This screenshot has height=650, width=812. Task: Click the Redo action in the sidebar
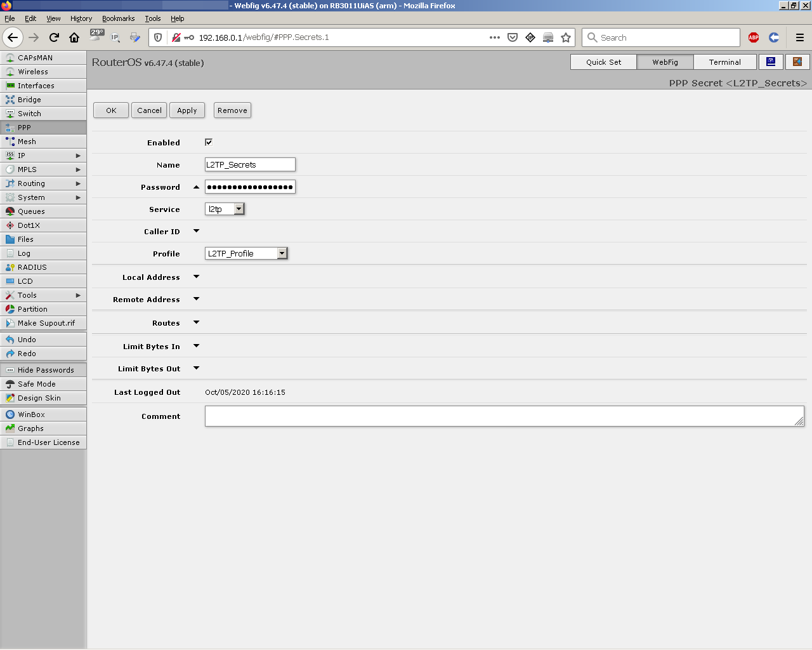[x=43, y=354]
